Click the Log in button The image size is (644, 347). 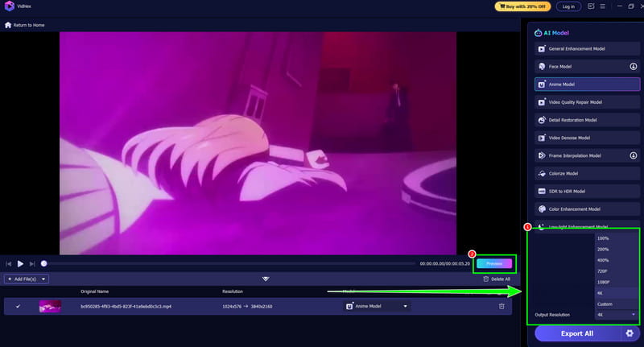pyautogui.click(x=568, y=6)
